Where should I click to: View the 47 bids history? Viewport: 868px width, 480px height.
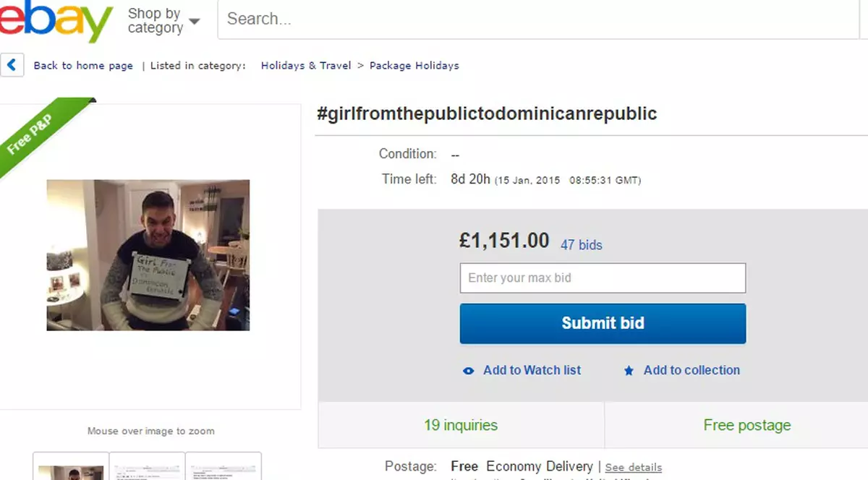581,245
